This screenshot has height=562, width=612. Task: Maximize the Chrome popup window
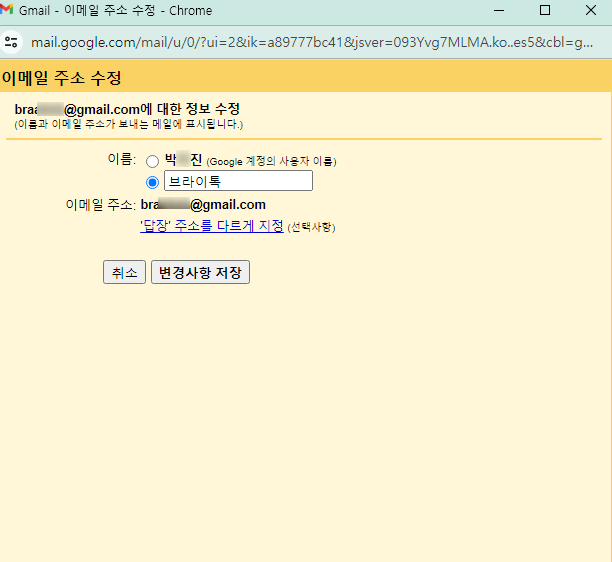[x=545, y=11]
